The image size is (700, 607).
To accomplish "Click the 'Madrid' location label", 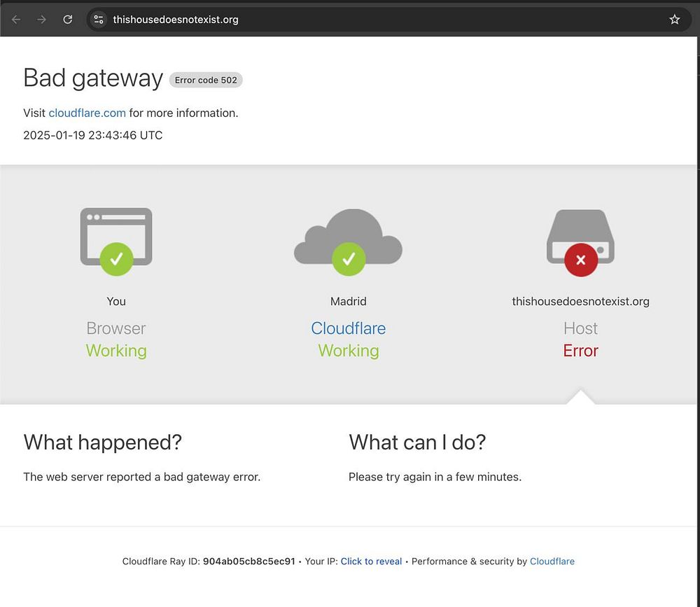I will click(x=348, y=302).
